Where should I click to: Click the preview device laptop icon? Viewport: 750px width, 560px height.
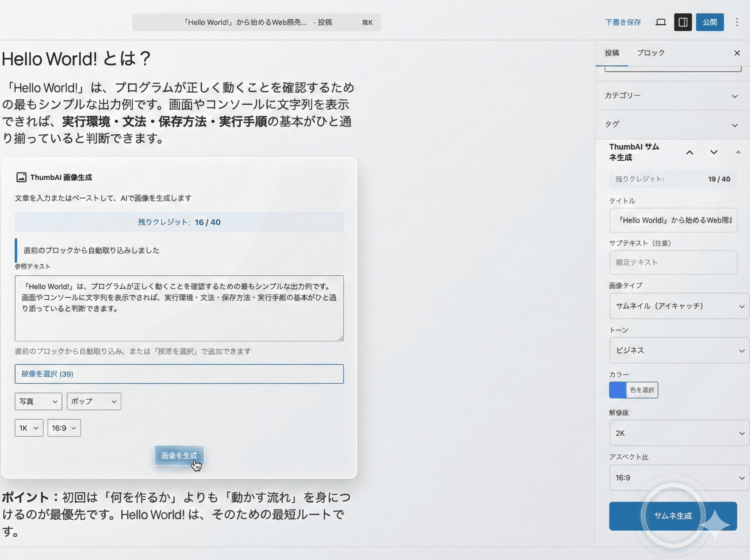pos(661,22)
